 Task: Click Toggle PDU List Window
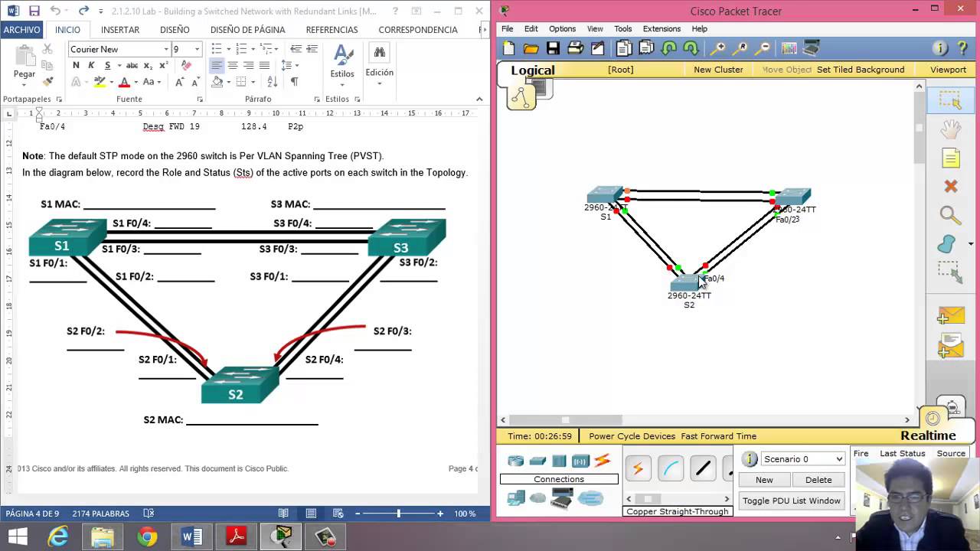point(791,500)
